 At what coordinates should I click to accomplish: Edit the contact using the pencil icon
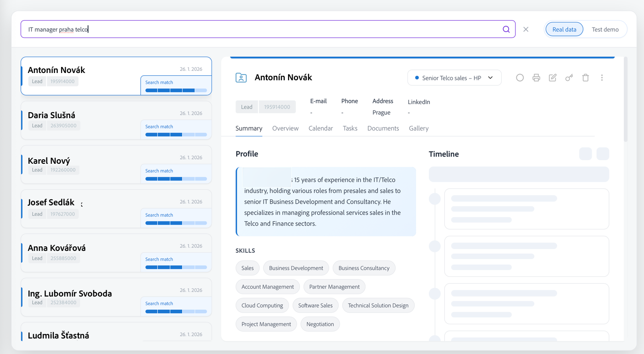pyautogui.click(x=552, y=78)
